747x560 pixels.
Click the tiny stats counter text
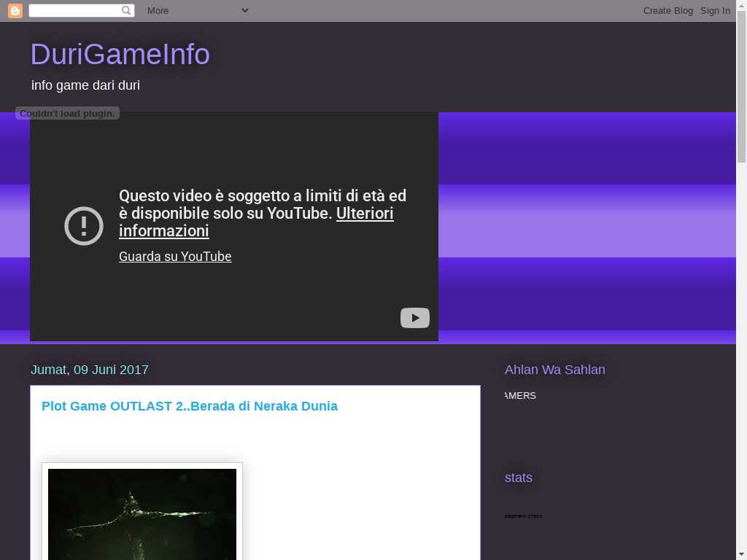523,516
